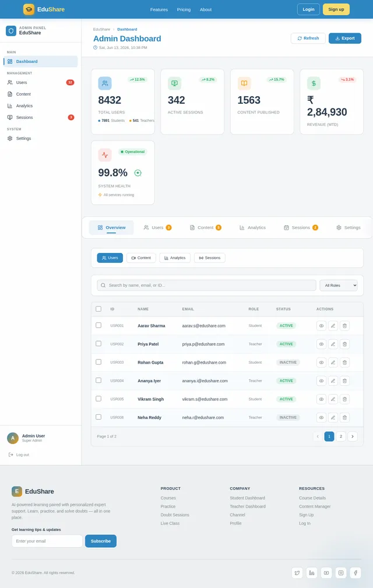The image size is (373, 588).
Task: Check the box for USR001 Aarav Sharma
Action: [98, 325]
